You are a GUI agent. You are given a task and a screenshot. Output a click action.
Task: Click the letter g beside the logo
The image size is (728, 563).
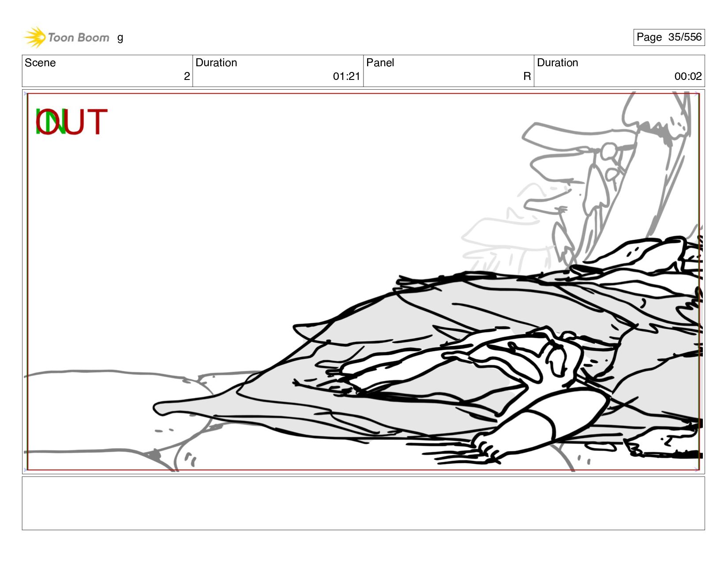120,38
